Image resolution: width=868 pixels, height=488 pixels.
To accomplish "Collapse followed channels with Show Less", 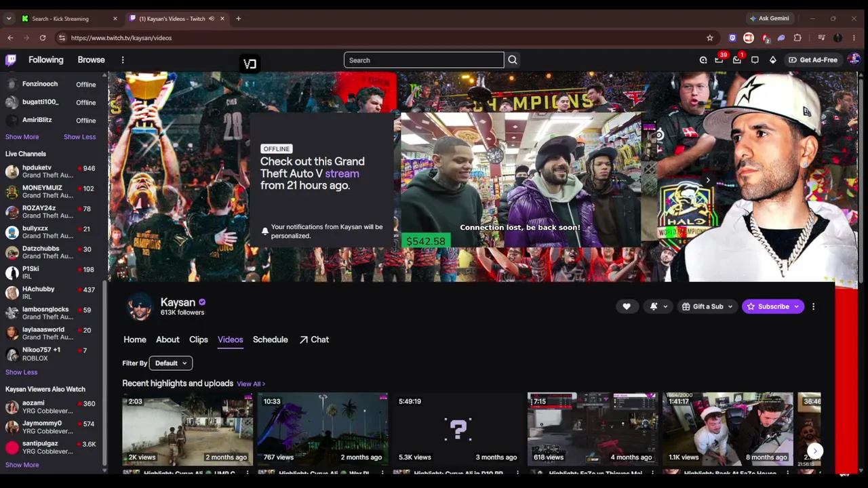I will (x=79, y=137).
